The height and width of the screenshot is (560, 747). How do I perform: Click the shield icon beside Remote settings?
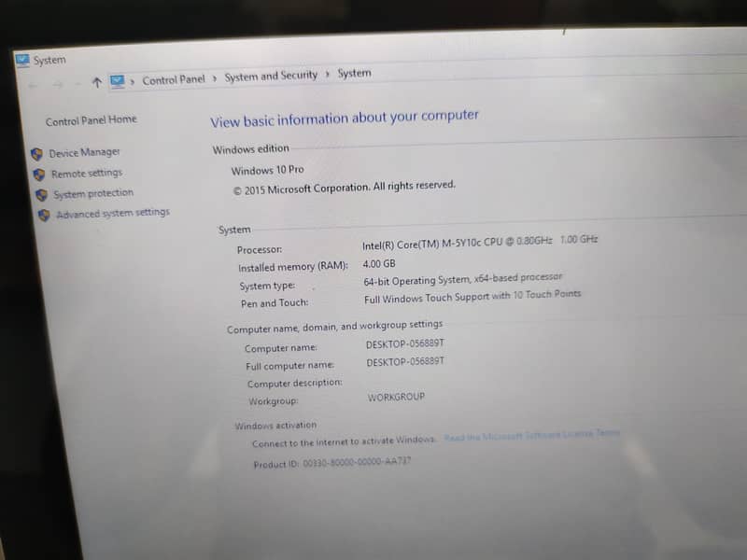[x=39, y=175]
